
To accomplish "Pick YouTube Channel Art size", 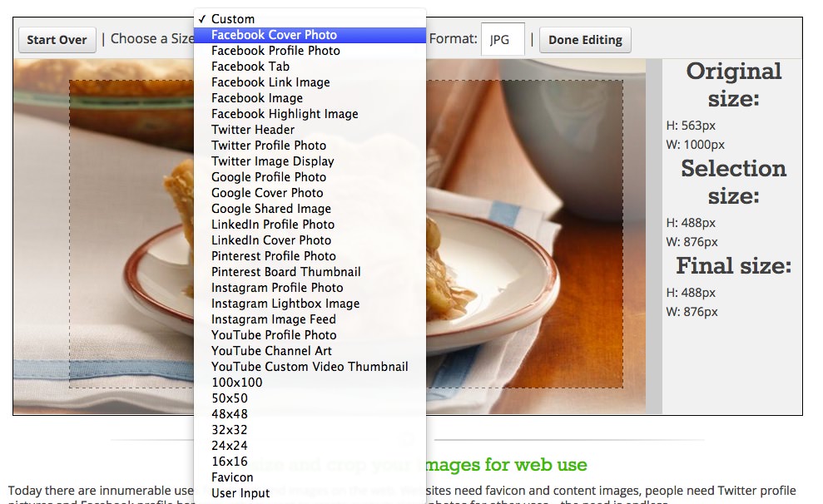I will click(x=270, y=350).
